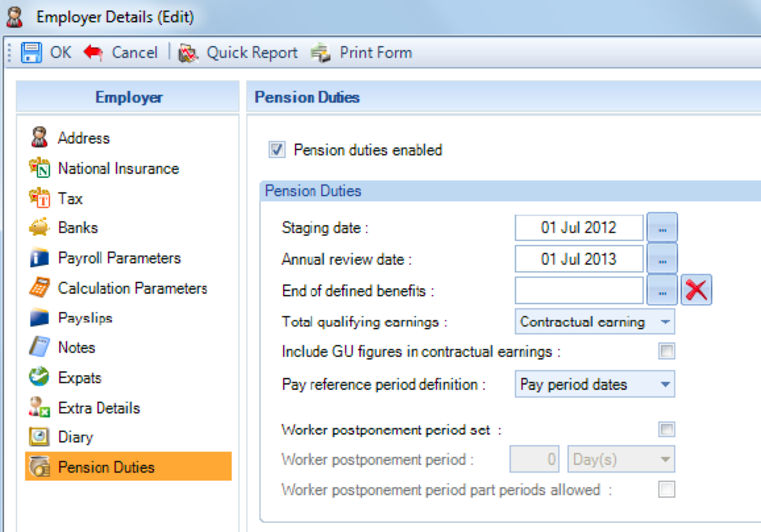Viewport: 761px width, 532px height.
Task: Open date picker for Annual review date
Action: coord(662,259)
